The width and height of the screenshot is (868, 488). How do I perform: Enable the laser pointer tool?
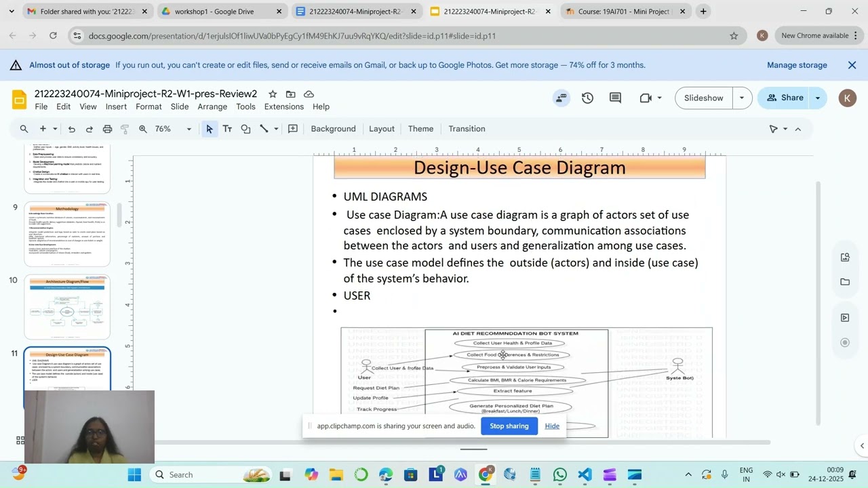(x=773, y=129)
